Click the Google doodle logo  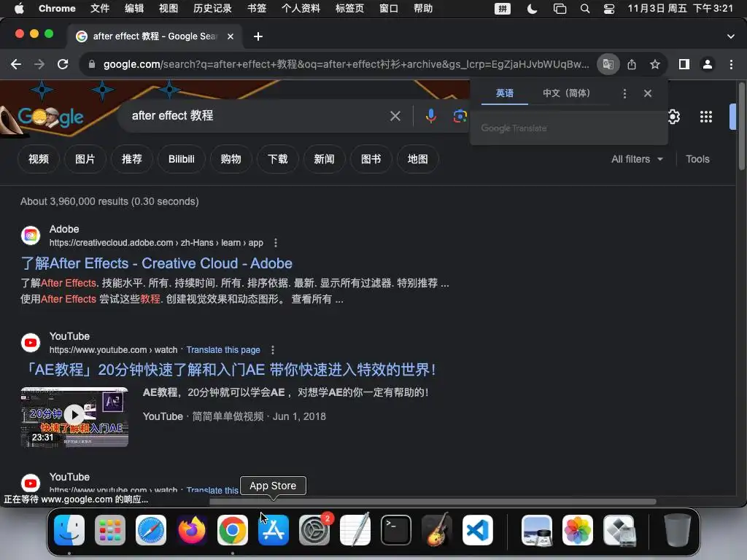[x=50, y=117]
